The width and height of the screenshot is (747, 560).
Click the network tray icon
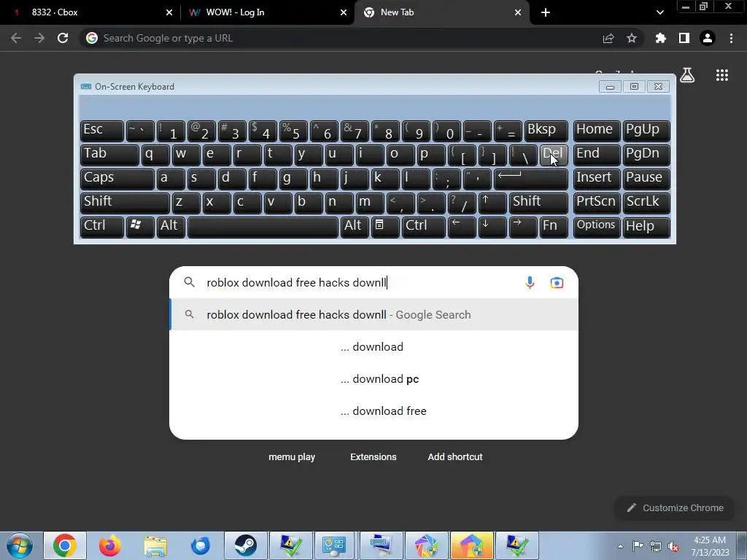tap(656, 546)
